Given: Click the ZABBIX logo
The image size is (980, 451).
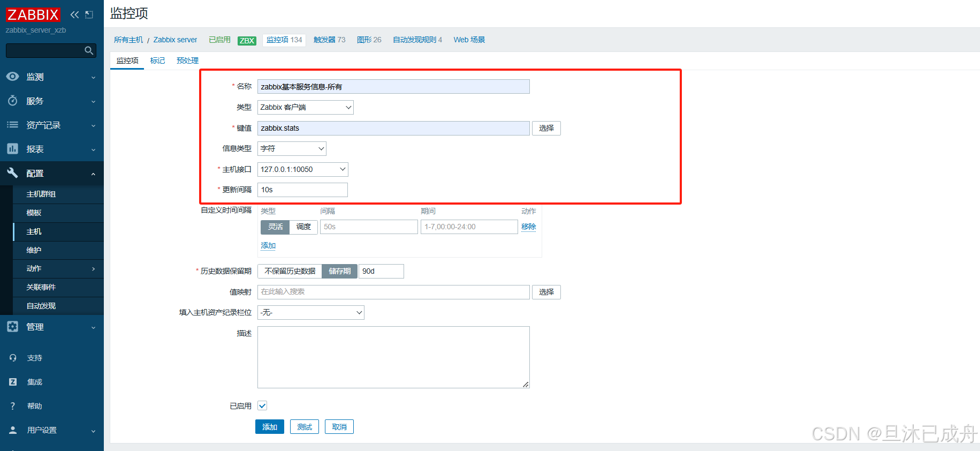Looking at the screenshot, I should coord(33,14).
